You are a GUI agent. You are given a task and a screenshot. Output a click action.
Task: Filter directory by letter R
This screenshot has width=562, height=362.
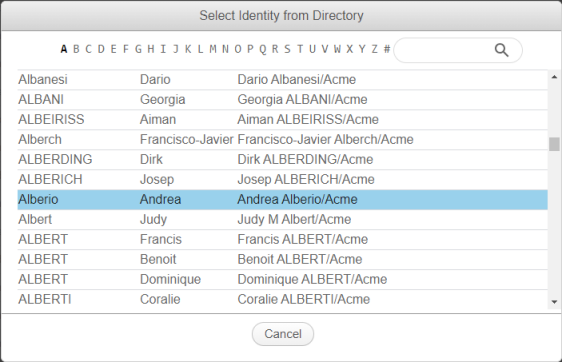coord(275,49)
